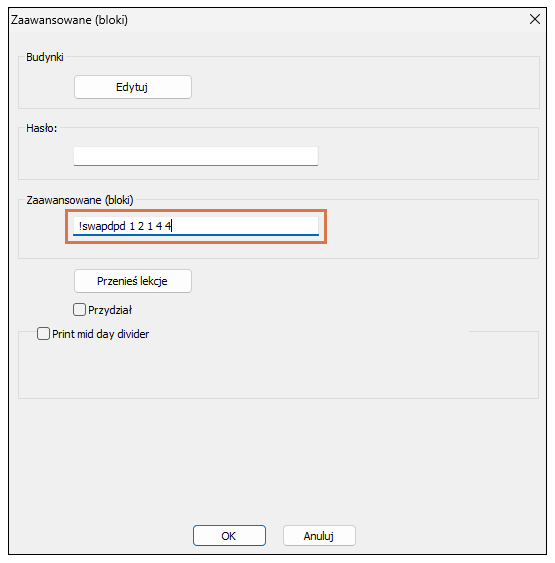Focus the empty Hasło password field
Screen dimensions: 555x563
[196, 156]
